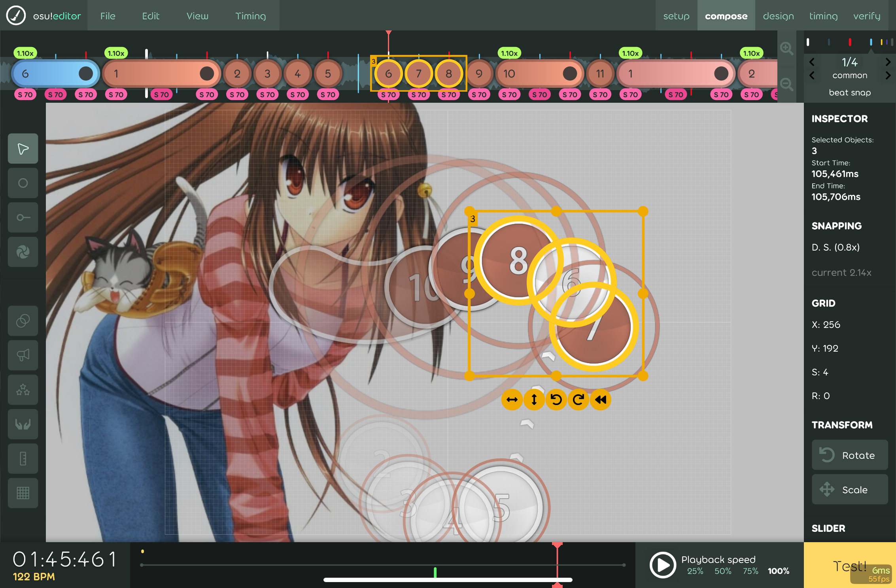Choose the hit circle tool
This screenshot has width=896, height=588.
(23, 183)
